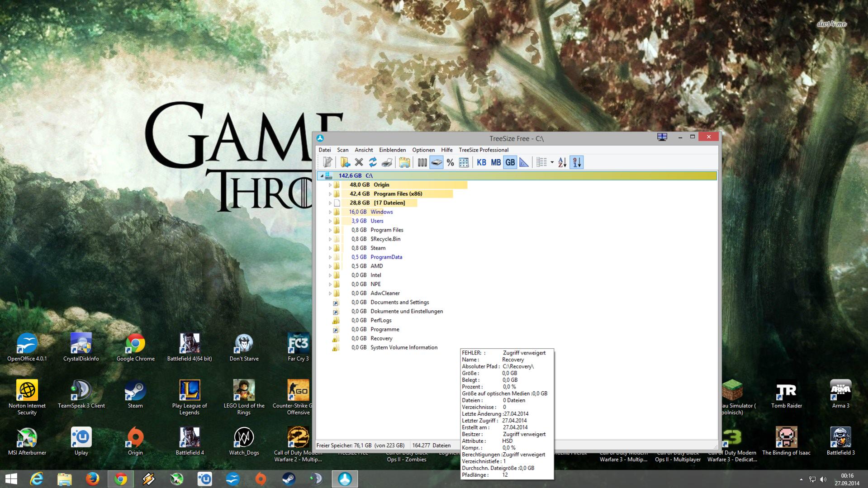Open the list view dropdown arrow in toolbar
The image size is (868, 488).
552,162
